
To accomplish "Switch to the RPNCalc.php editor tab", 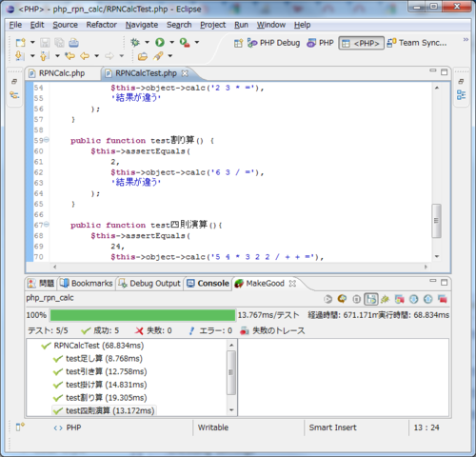I will pos(62,73).
